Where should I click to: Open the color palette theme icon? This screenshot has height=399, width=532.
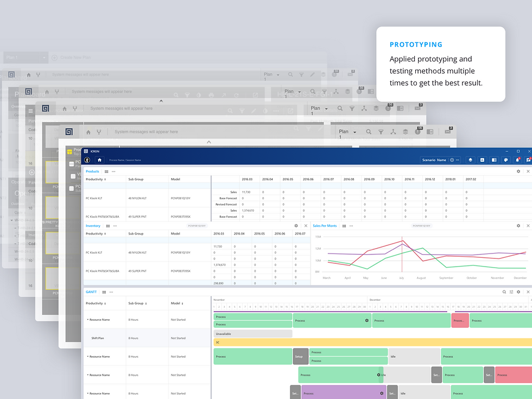click(506, 160)
